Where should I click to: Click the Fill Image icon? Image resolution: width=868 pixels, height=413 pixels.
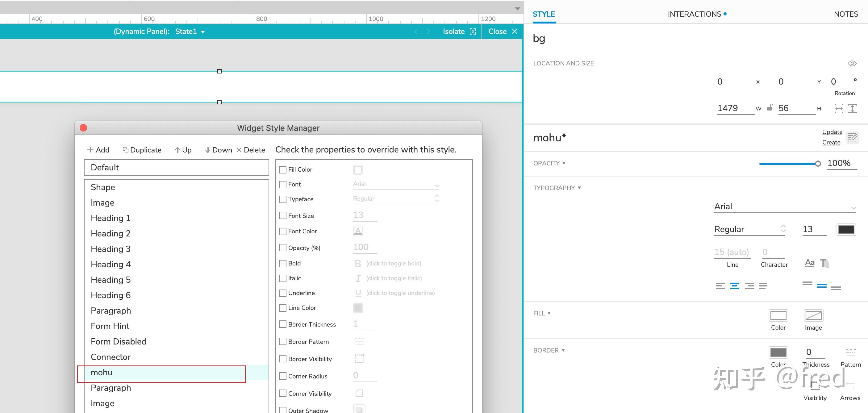[813, 316]
